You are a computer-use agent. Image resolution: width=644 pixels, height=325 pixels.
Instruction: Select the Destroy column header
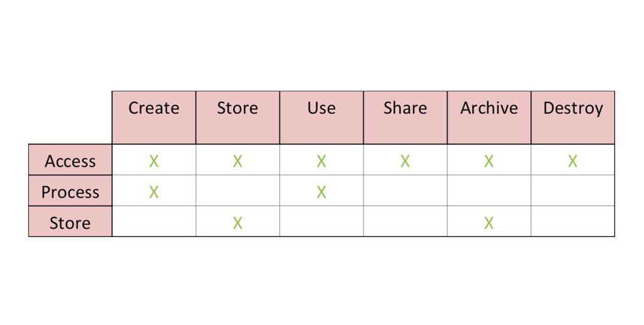coord(573,118)
